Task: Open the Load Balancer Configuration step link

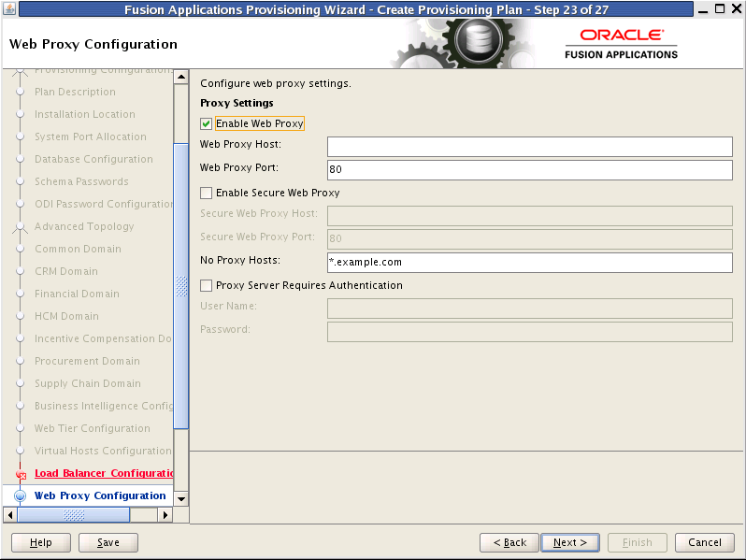Action: click(x=104, y=473)
